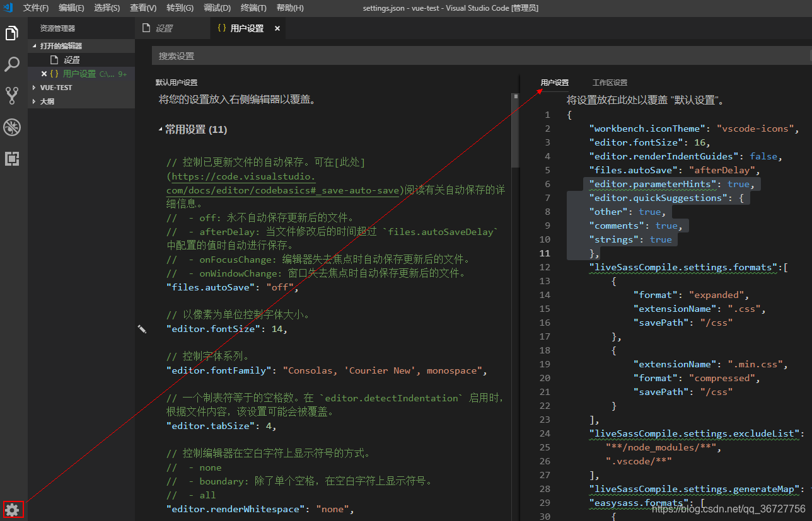Switch to the 设置 editor tab

pyautogui.click(x=173, y=28)
